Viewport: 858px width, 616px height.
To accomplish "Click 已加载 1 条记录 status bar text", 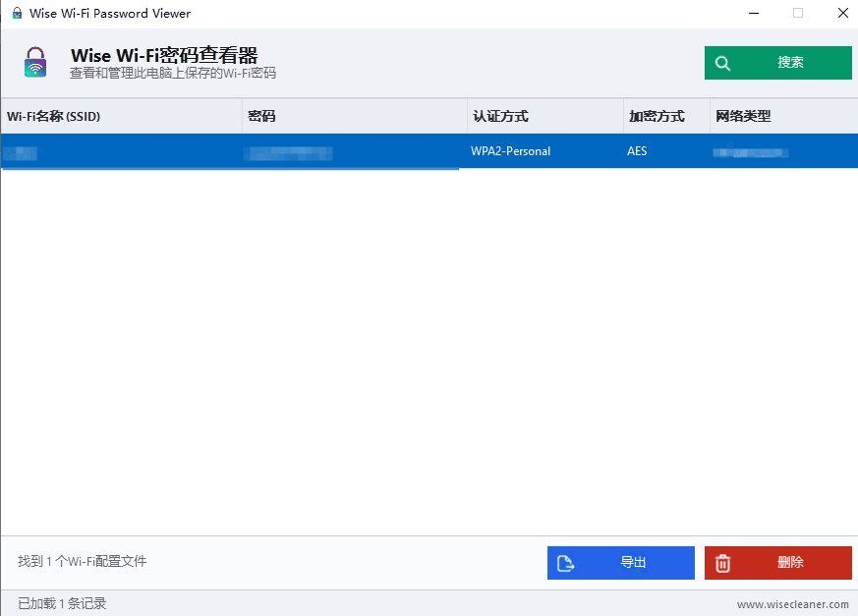I will (x=62, y=603).
